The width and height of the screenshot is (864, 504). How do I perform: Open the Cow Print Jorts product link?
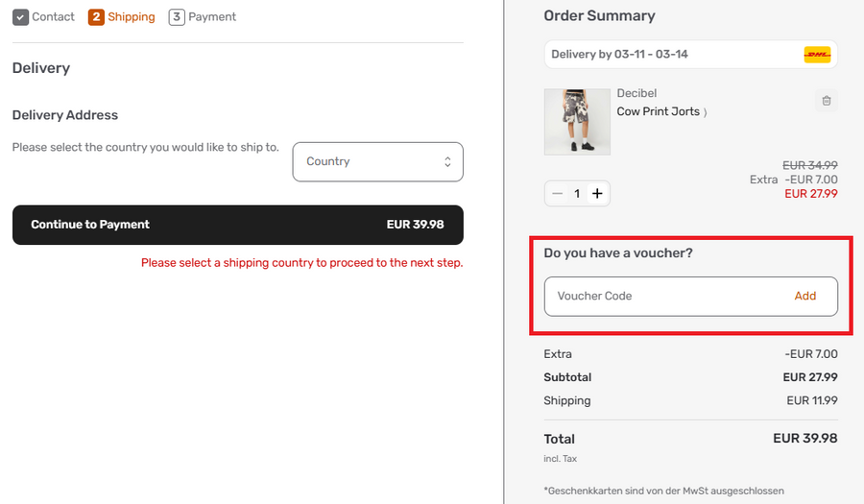click(658, 111)
